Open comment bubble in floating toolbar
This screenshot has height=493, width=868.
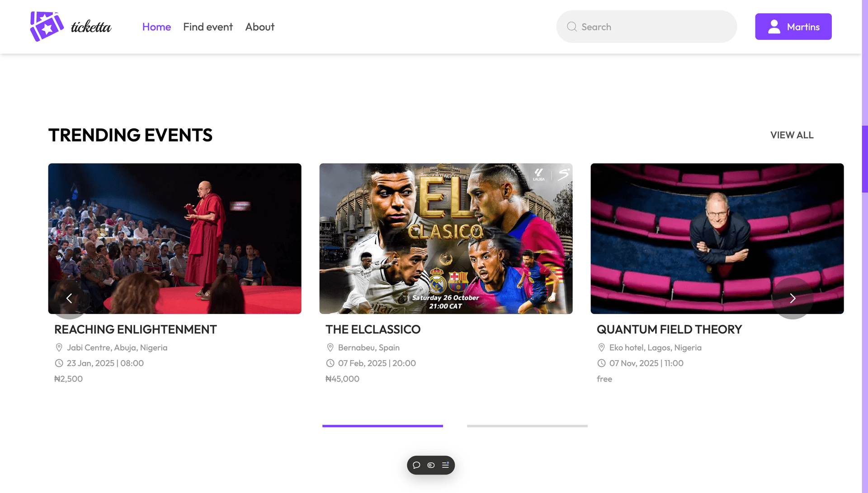[x=416, y=465]
